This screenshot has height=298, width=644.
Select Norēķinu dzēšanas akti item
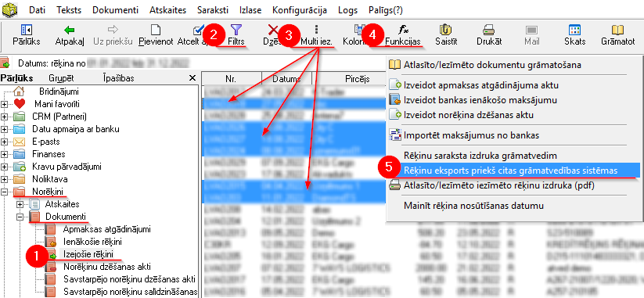(107, 267)
